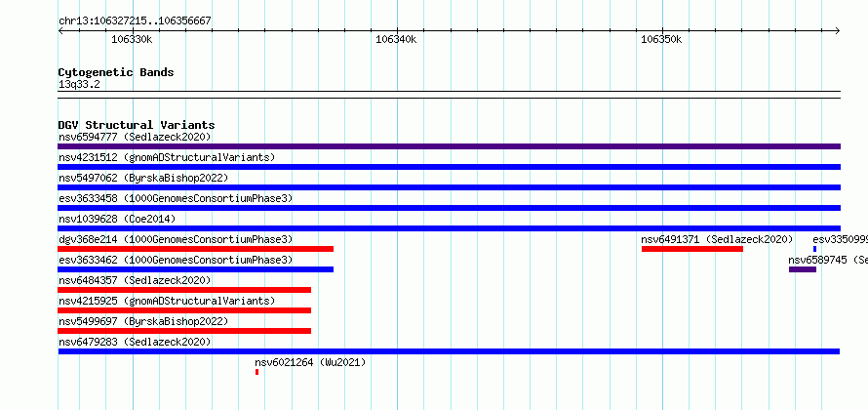Viewport: 868px width, 410px height.
Task: Click the blue nsv6479283 variant bar
Action: 449,351
